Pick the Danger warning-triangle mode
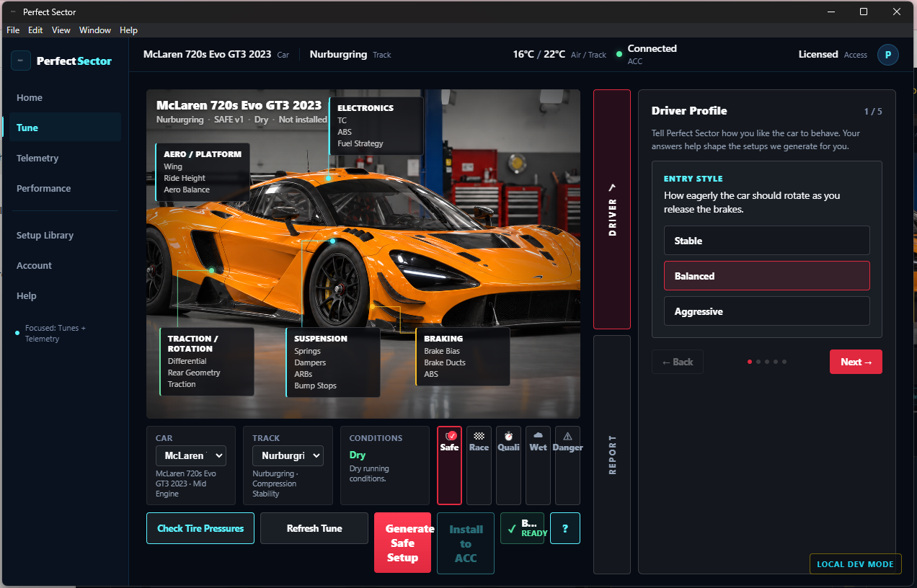The width and height of the screenshot is (917, 588). (567, 465)
